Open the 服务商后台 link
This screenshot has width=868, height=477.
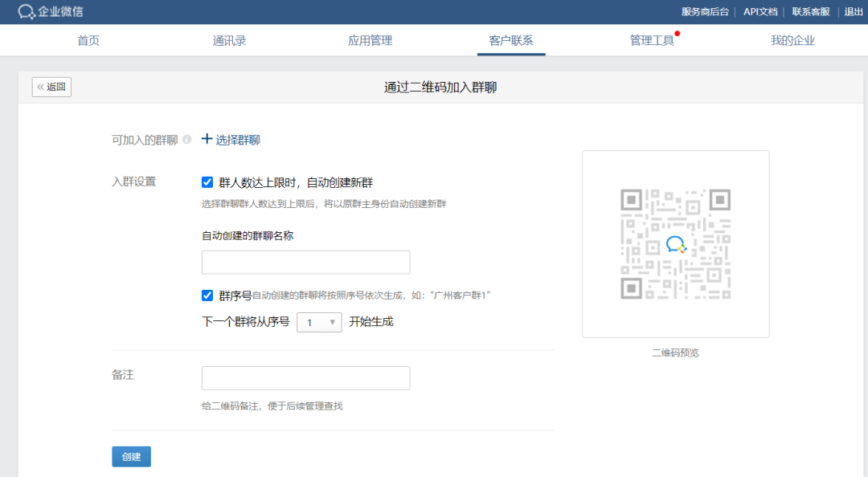705,12
